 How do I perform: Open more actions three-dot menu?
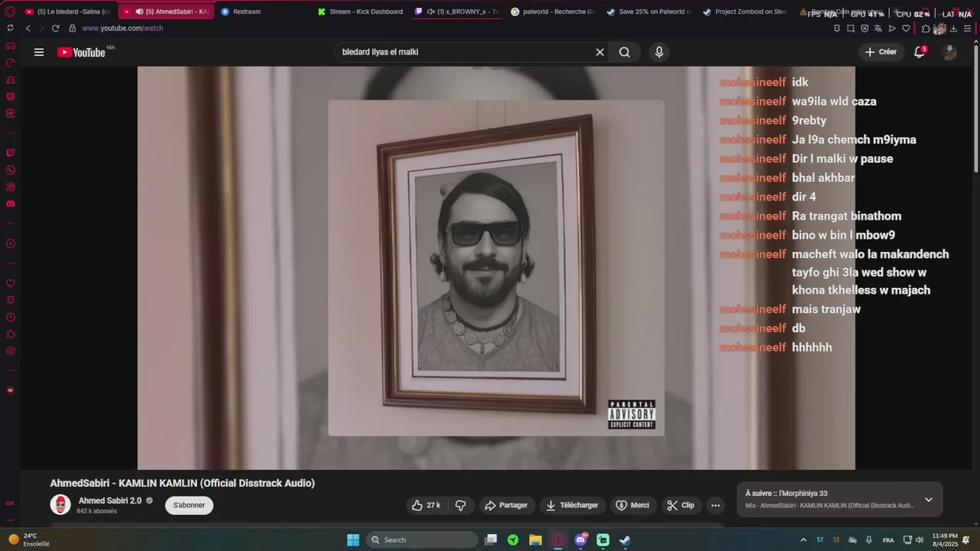tap(715, 505)
